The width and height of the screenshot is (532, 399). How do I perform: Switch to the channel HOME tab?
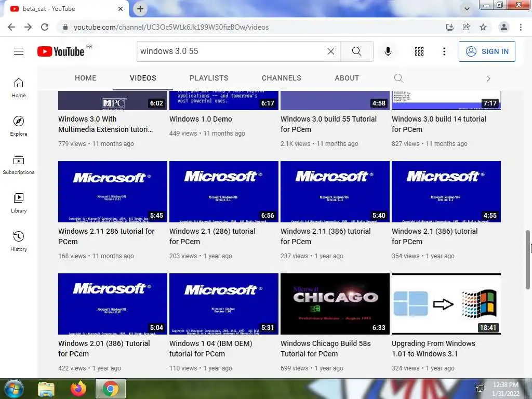86,78
